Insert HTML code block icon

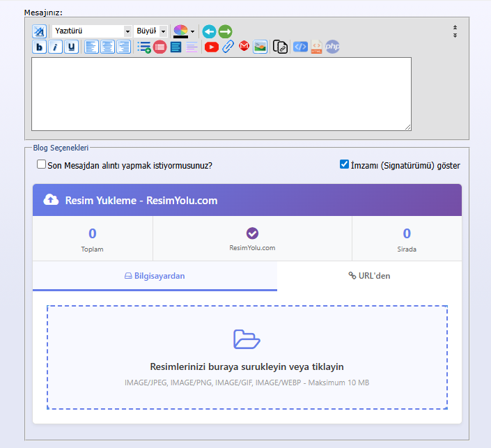pos(316,47)
